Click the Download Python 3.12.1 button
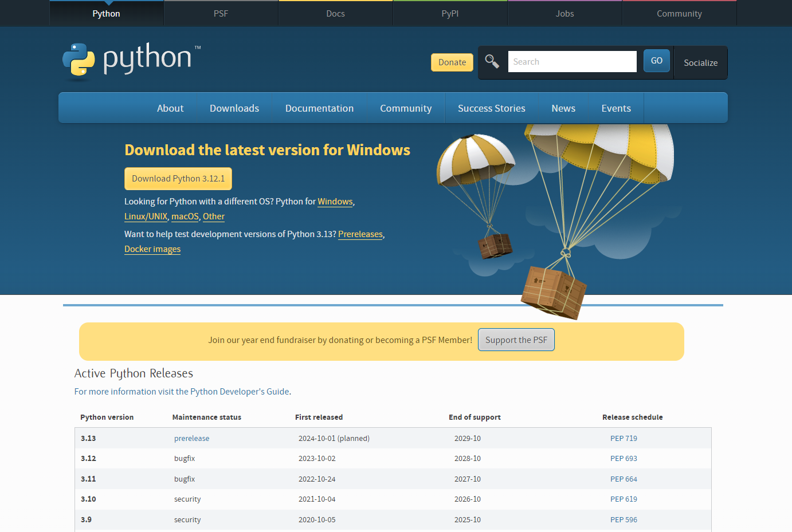Image resolution: width=792 pixels, height=532 pixels. [178, 179]
